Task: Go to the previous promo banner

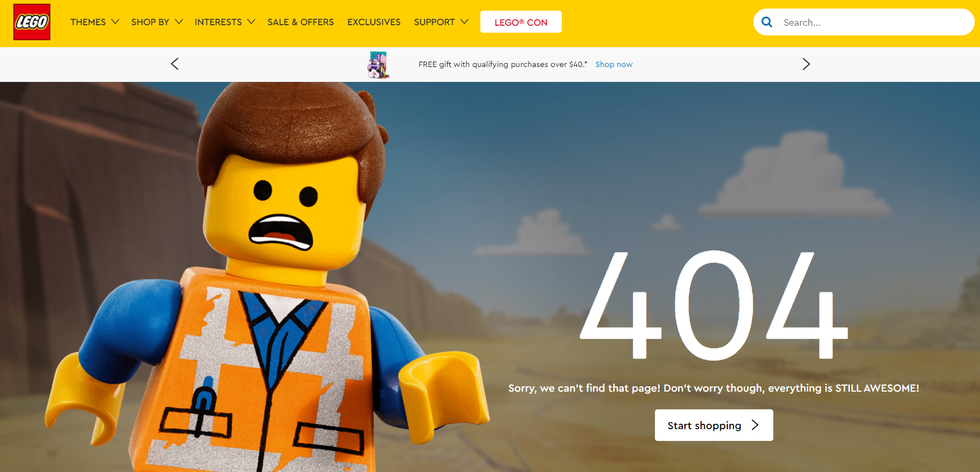Action: pyautogui.click(x=175, y=64)
